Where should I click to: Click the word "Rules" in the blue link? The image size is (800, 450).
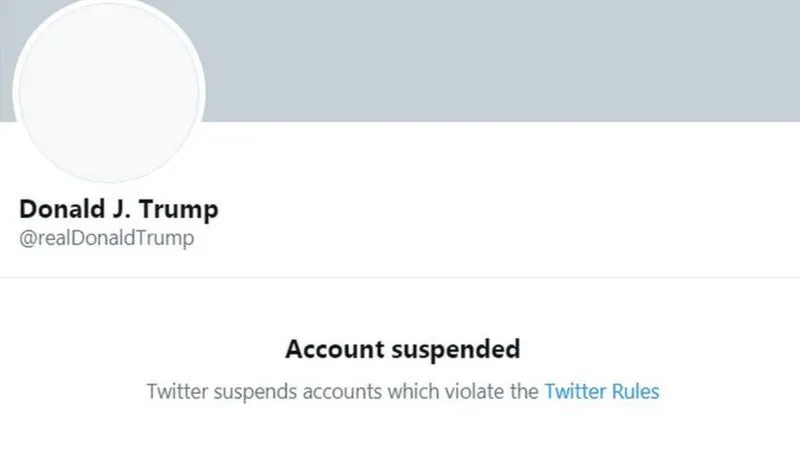point(634,390)
